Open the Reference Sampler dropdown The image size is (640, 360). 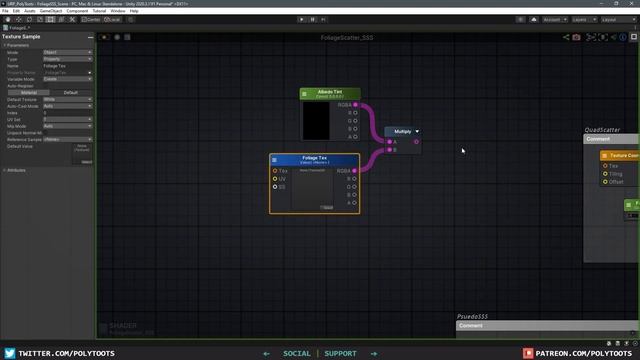tap(67, 140)
